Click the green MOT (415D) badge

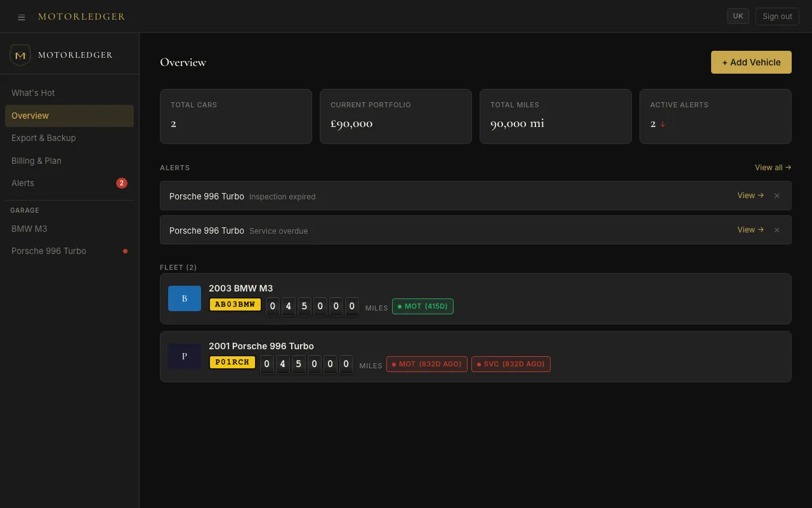(422, 306)
